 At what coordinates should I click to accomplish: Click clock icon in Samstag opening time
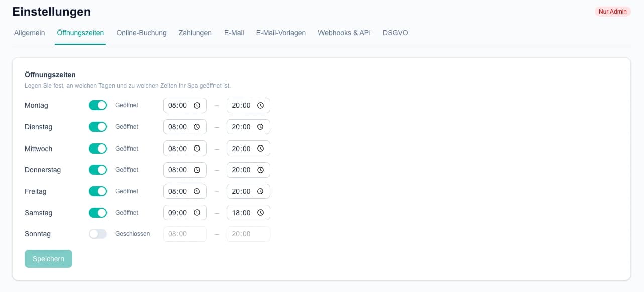pyautogui.click(x=197, y=213)
